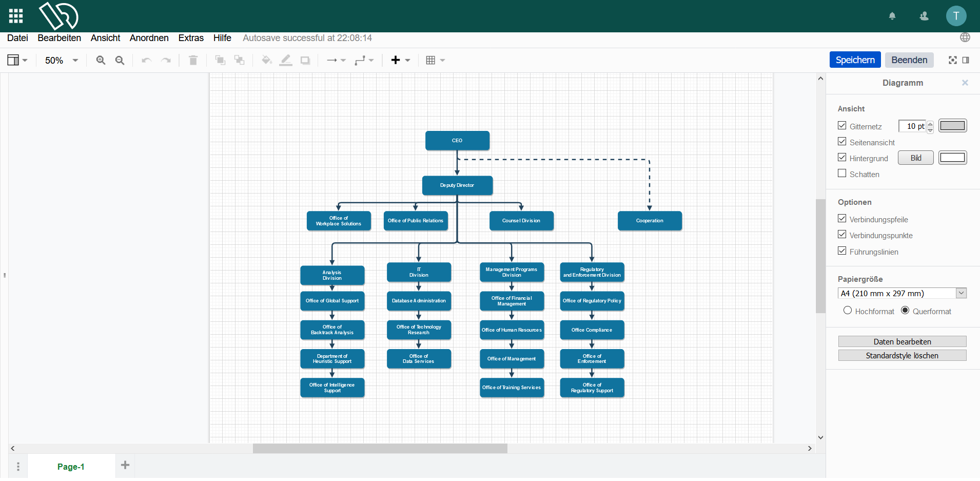
Task: Click the waypoints connector icon
Action: click(360, 60)
